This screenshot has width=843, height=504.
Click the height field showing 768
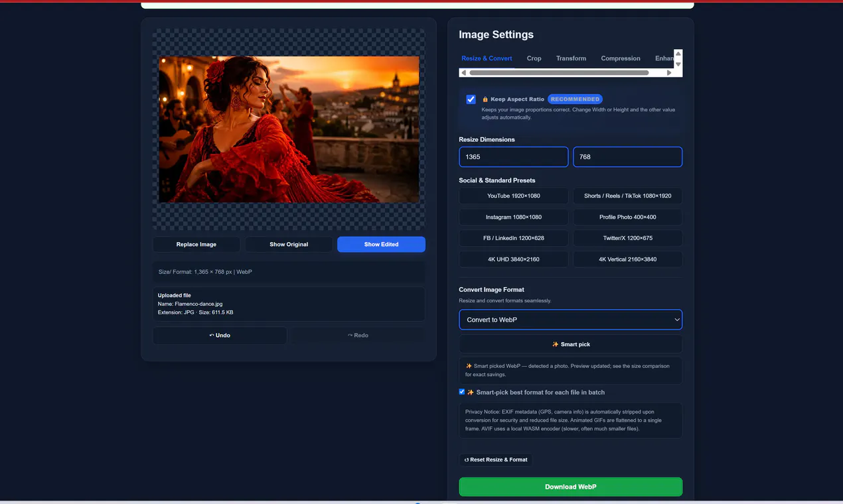[x=627, y=157]
